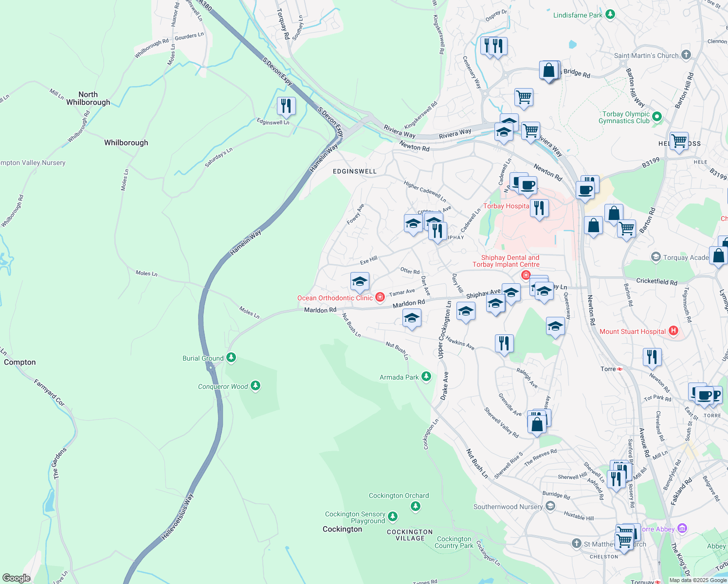Select the school marker above Tamar Ave
Image resolution: width=728 pixels, height=584 pixels.
[360, 282]
